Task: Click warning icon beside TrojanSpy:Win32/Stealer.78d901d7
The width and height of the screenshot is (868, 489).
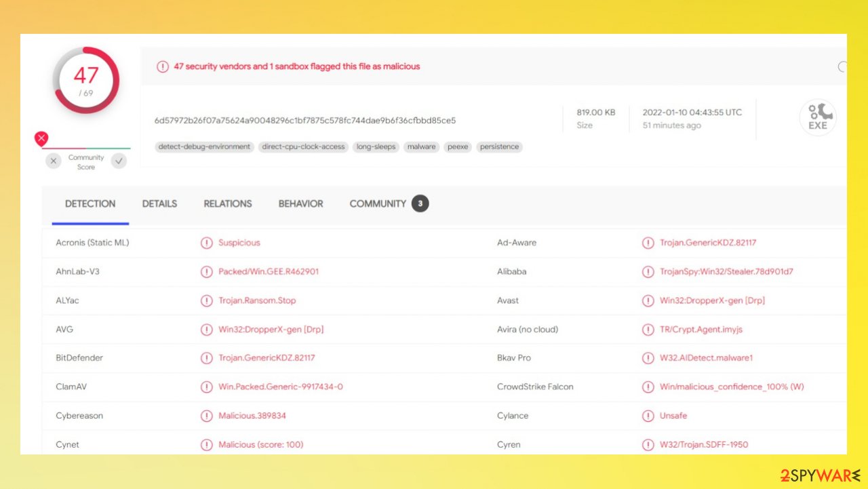Action: coord(648,272)
